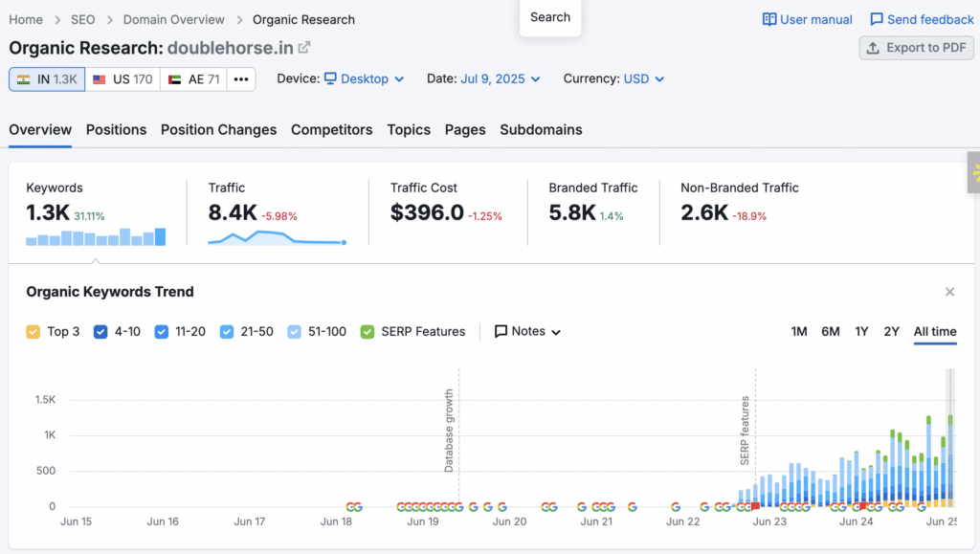Click the Traffic Cost $396.0 value
The height and width of the screenshot is (554, 980).
(428, 213)
